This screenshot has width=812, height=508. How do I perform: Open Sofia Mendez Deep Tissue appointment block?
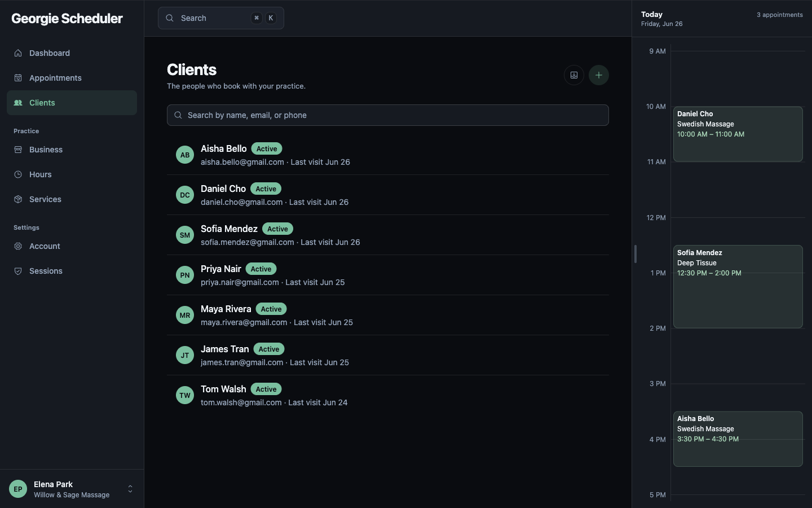tap(738, 287)
